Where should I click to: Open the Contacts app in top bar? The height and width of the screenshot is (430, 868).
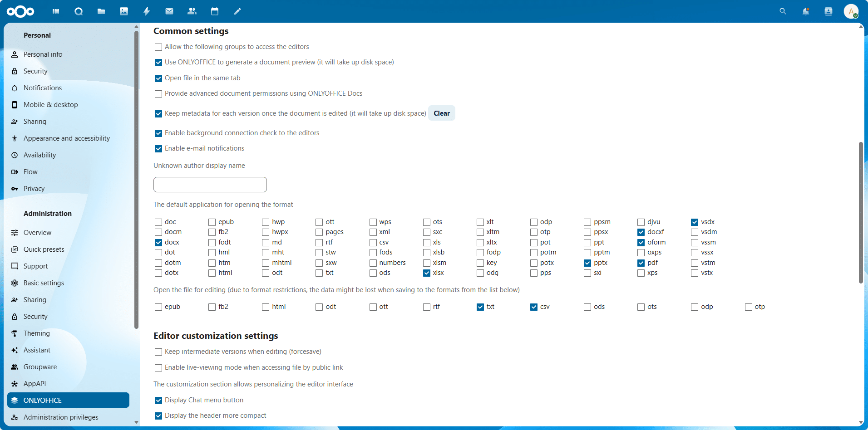(x=192, y=11)
